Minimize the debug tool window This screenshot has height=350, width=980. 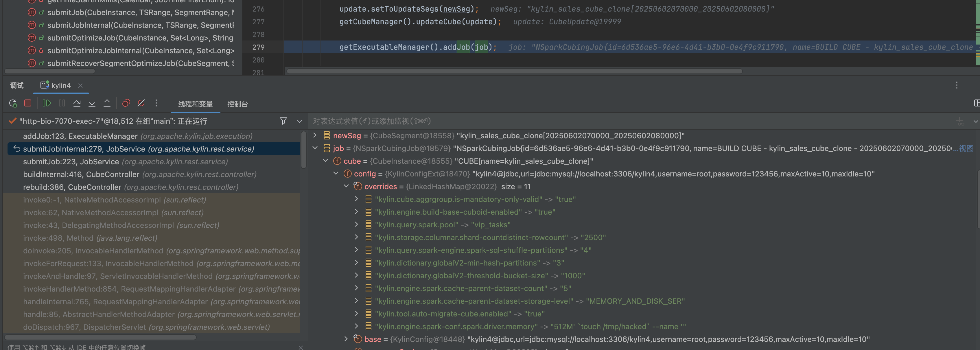click(972, 85)
